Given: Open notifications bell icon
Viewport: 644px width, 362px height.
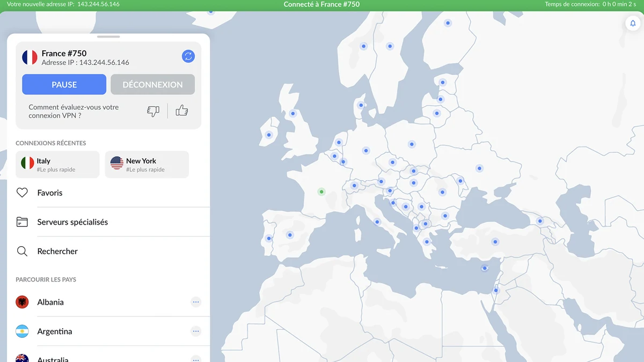Looking at the screenshot, I should pos(633,24).
